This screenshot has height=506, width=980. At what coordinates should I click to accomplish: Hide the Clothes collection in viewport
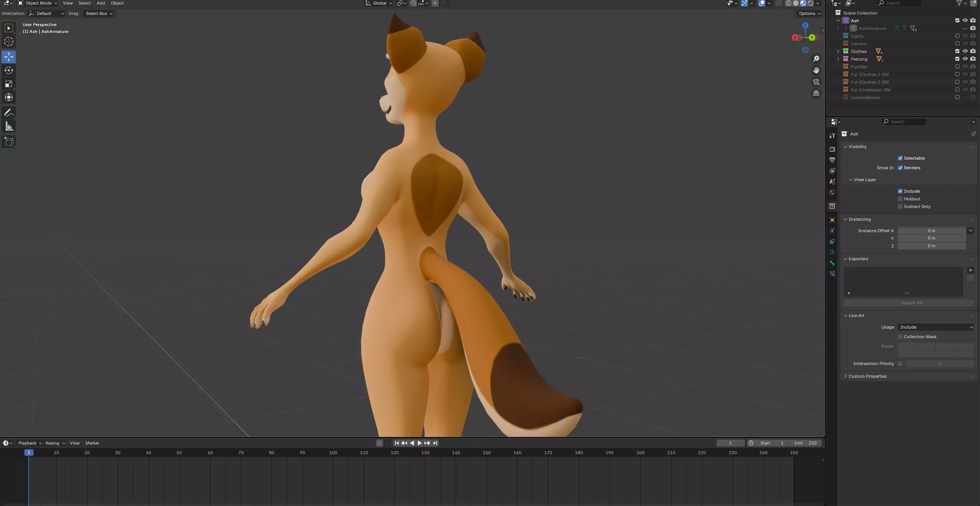pyautogui.click(x=965, y=51)
